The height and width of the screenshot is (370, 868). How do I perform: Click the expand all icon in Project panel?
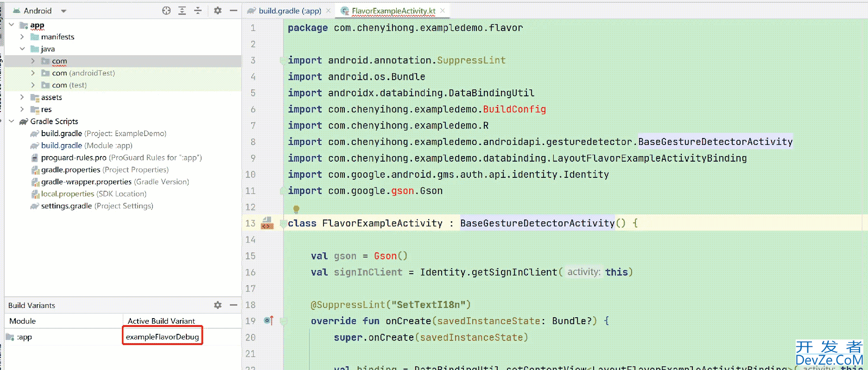point(182,11)
